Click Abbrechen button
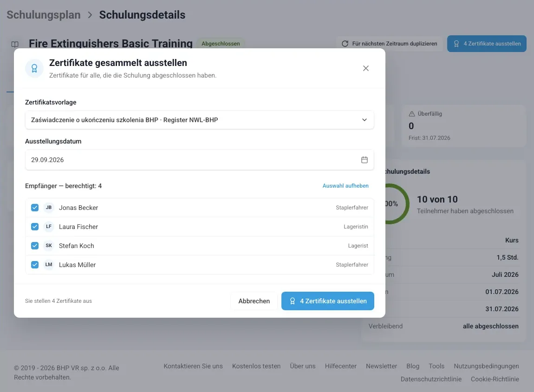Image resolution: width=534 pixels, height=392 pixels. [x=254, y=301]
